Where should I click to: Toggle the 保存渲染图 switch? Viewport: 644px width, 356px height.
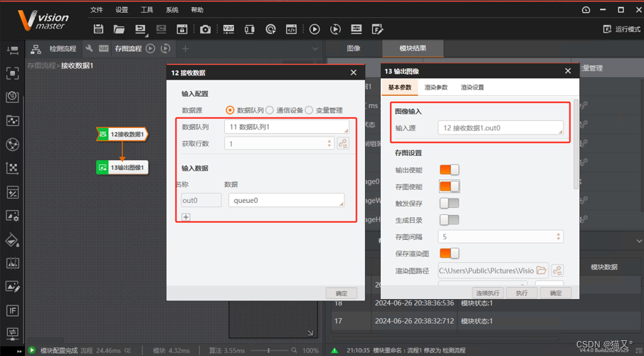point(449,253)
